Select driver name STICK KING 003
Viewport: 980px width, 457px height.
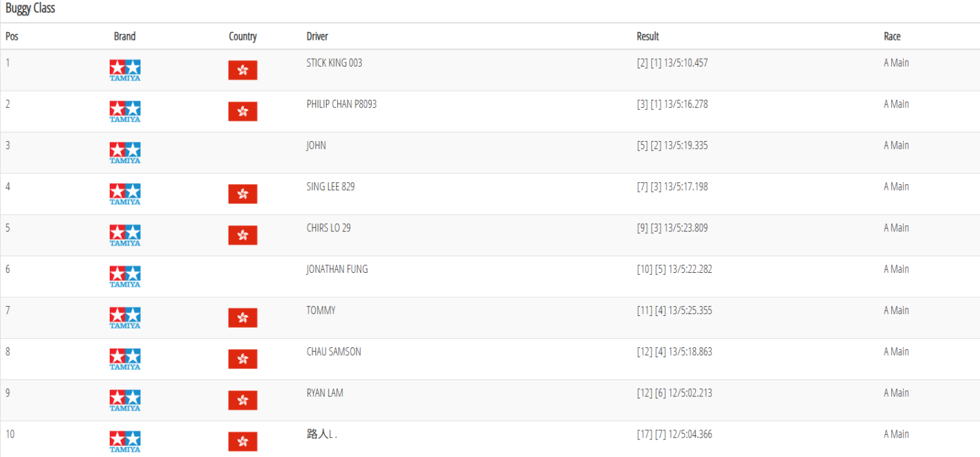pos(335,63)
